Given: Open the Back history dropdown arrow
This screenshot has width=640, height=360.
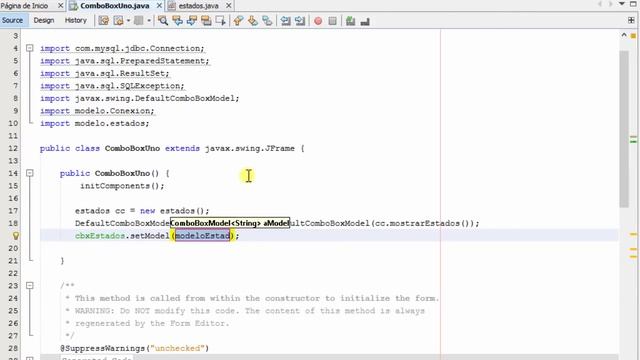Looking at the screenshot, I should pos(128,21).
